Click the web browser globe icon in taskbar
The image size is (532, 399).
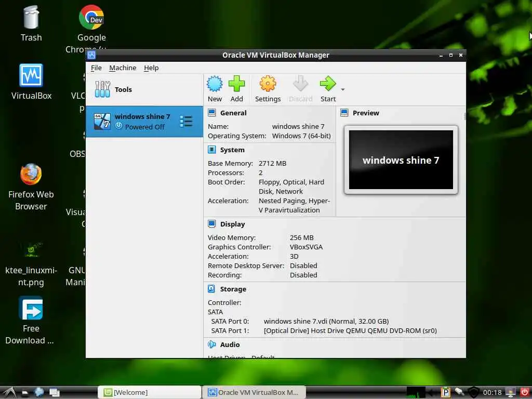[39, 392]
